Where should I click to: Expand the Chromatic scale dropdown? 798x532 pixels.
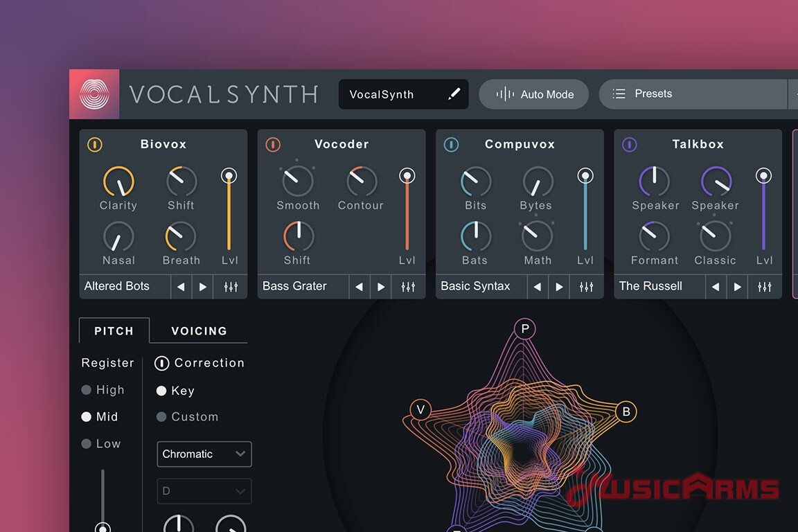click(x=204, y=454)
